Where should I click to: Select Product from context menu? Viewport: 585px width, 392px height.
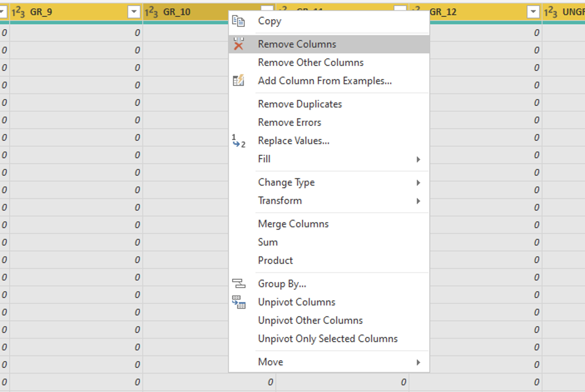point(329,261)
